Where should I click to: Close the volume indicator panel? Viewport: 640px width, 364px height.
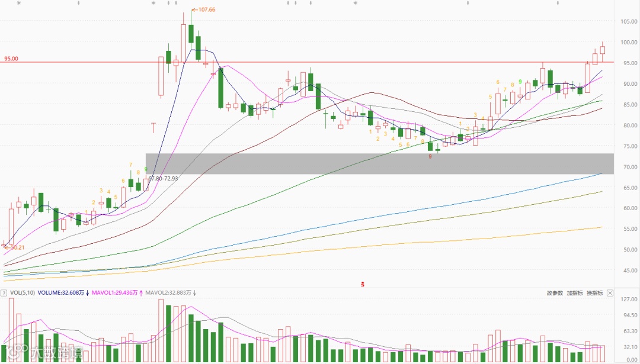point(610,293)
